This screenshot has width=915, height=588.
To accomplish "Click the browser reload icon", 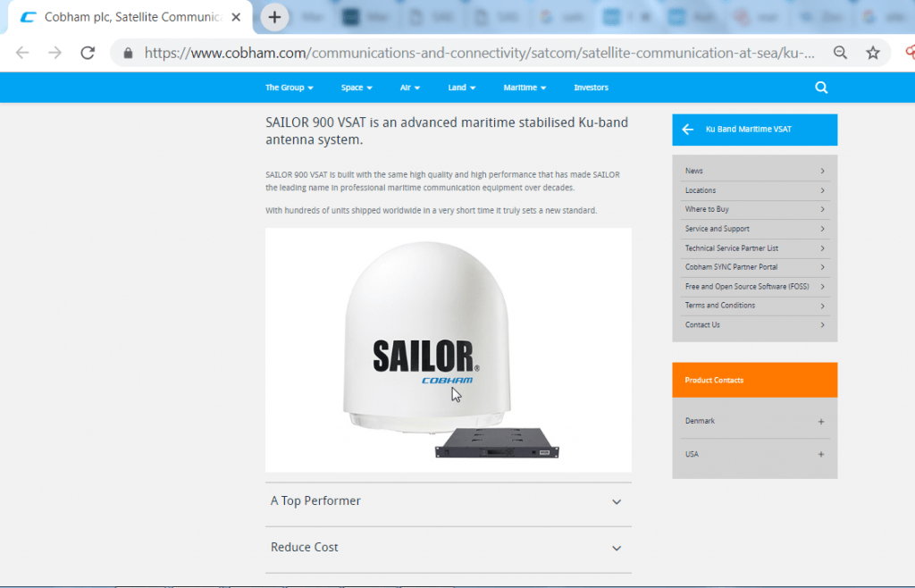I will click(88, 53).
